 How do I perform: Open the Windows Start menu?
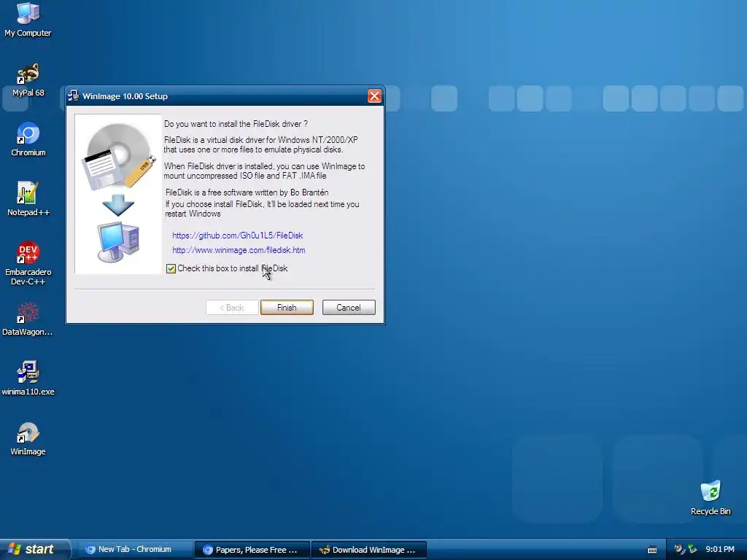pyautogui.click(x=34, y=549)
